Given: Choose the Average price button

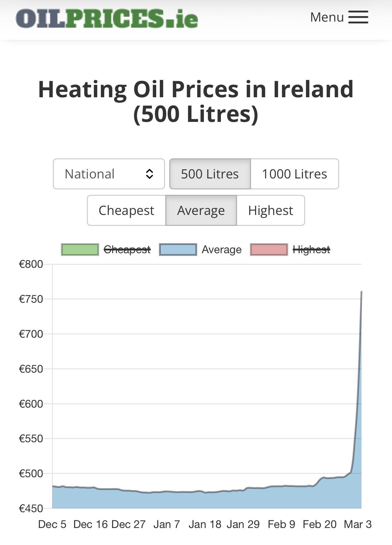Looking at the screenshot, I should pyautogui.click(x=201, y=210).
